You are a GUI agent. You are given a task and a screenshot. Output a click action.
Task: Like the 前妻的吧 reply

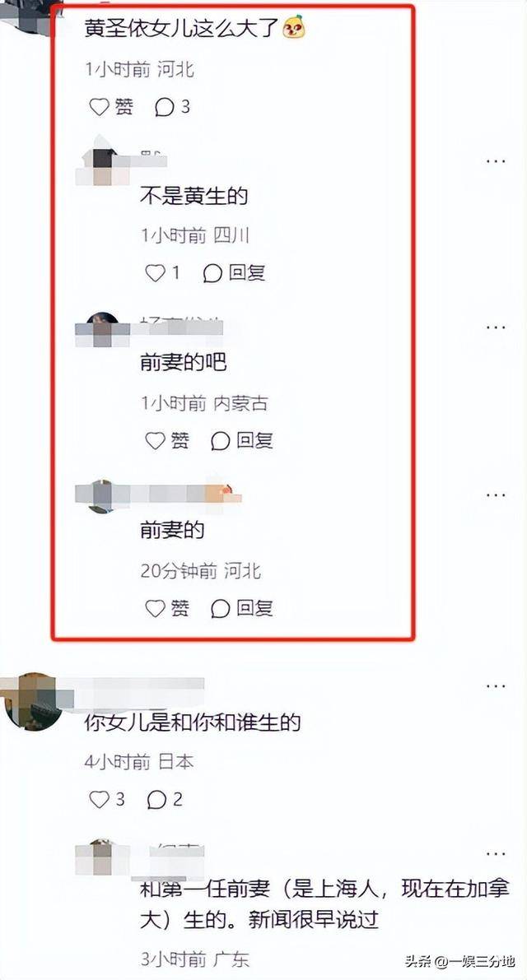click(167, 441)
